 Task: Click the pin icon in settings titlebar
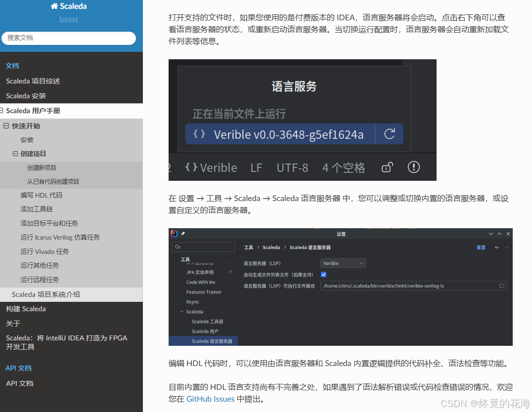pyautogui.click(x=183, y=234)
